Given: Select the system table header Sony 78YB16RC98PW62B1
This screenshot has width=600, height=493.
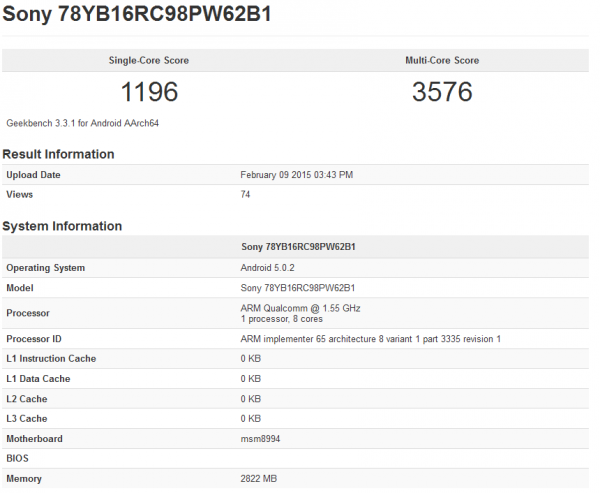Looking at the screenshot, I should pyautogui.click(x=298, y=247).
